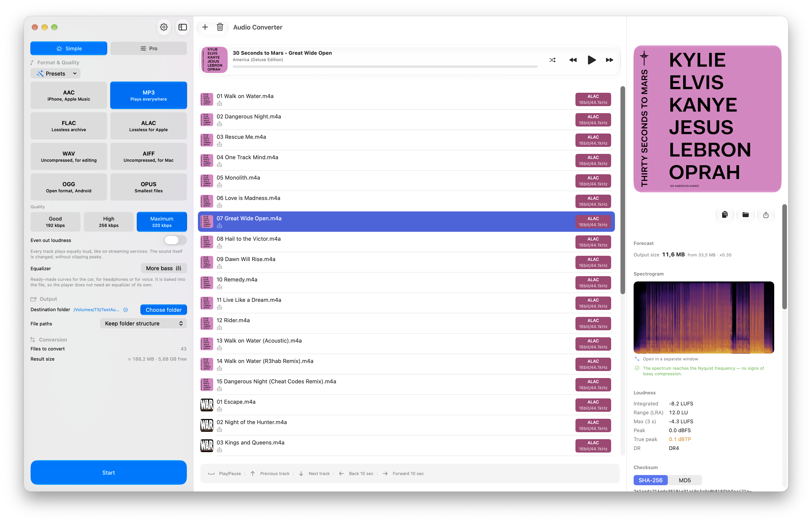Select the MD5 checksum tab

[x=685, y=480]
